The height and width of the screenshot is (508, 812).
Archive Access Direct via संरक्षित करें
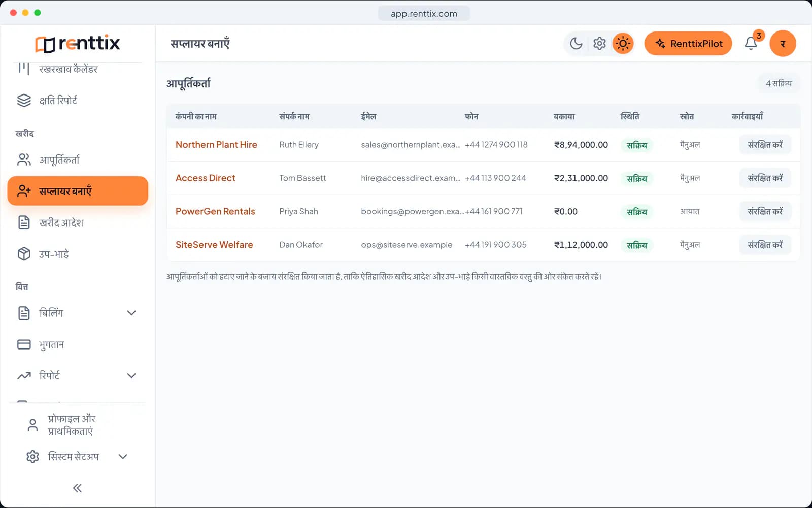point(765,178)
